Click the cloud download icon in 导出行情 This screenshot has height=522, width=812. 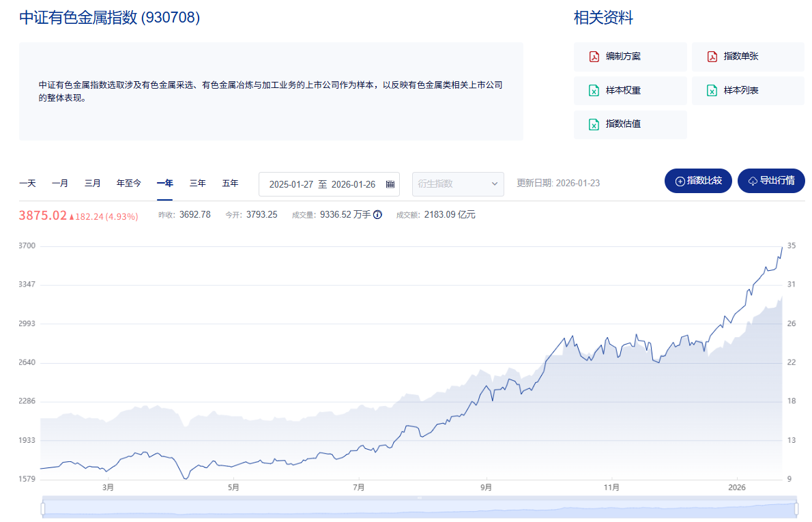coord(752,180)
